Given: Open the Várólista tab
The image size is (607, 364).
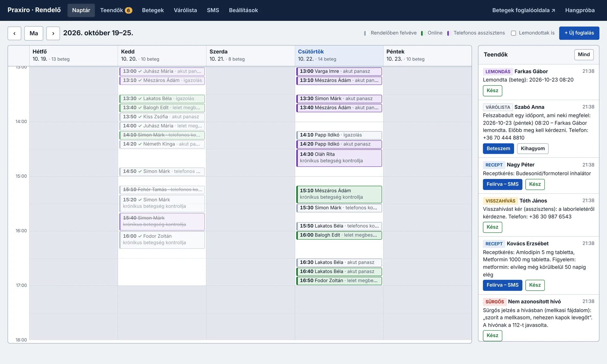Looking at the screenshot, I should pyautogui.click(x=185, y=10).
